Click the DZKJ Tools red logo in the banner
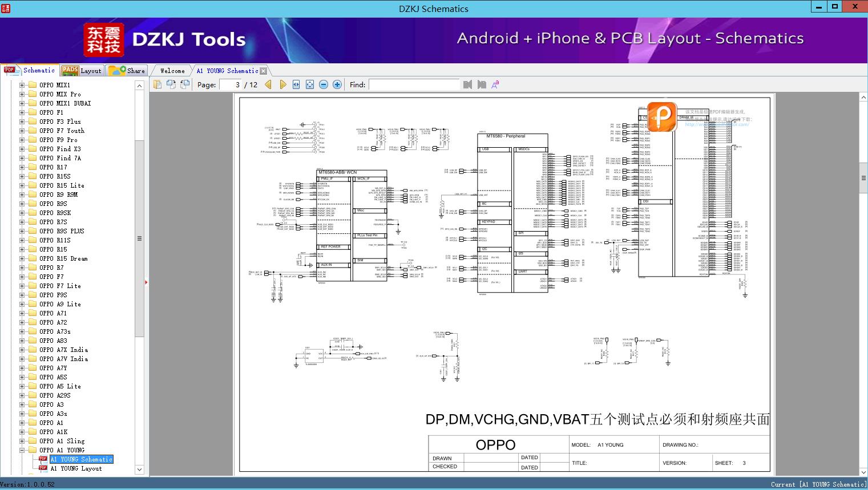This screenshot has height=490, width=868. [x=103, y=40]
